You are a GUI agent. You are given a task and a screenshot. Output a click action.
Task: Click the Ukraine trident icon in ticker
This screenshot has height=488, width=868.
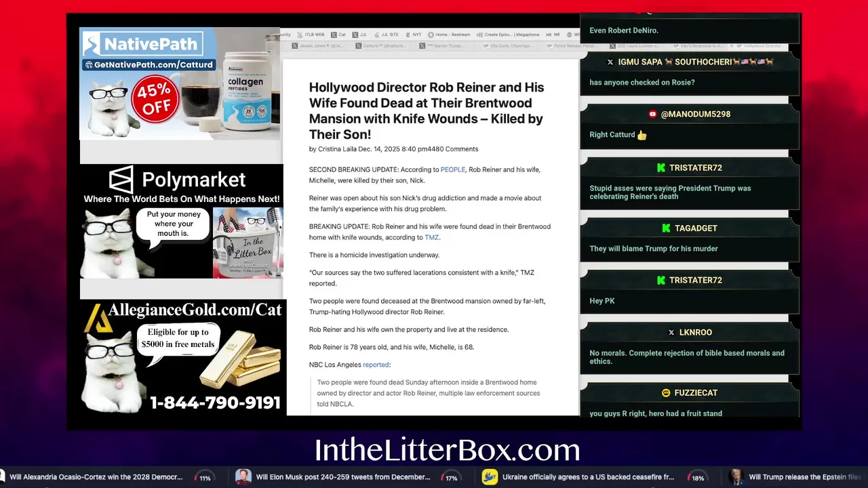pyautogui.click(x=490, y=477)
